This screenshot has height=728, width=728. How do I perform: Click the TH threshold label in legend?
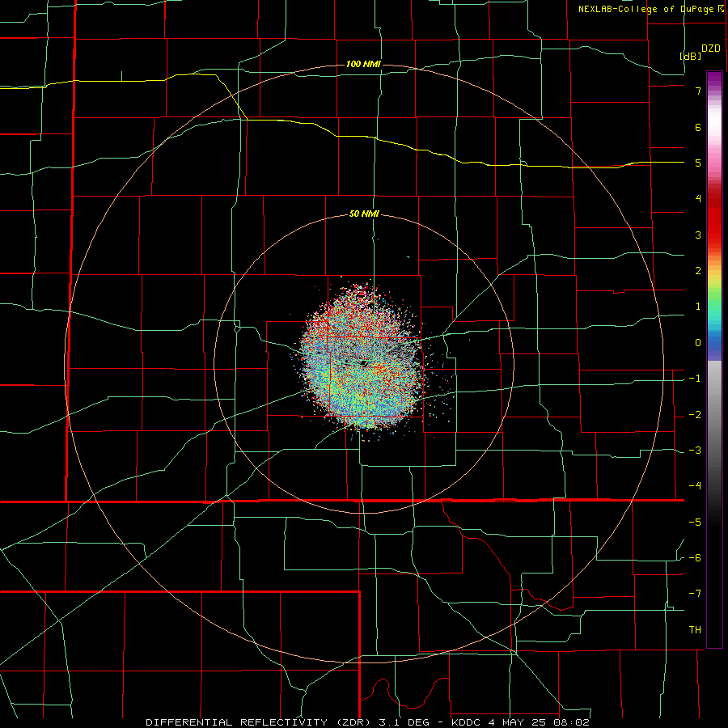695,630
